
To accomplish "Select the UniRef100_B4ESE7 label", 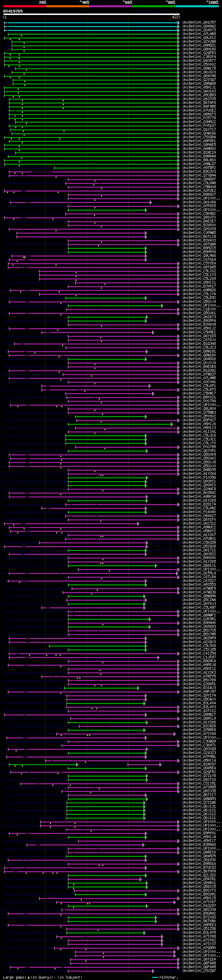I will click(199, 221).
